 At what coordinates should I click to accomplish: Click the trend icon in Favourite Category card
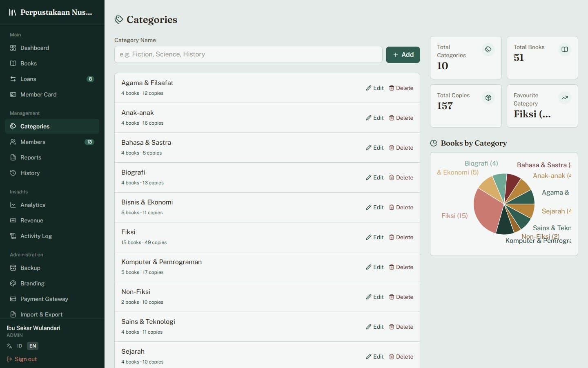click(x=565, y=98)
